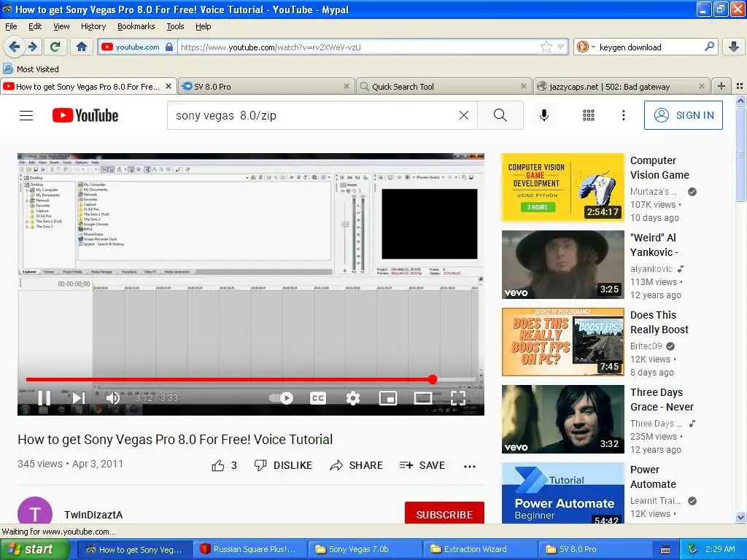The height and width of the screenshot is (560, 747).
Task: Enter full screen mode
Action: (458, 397)
